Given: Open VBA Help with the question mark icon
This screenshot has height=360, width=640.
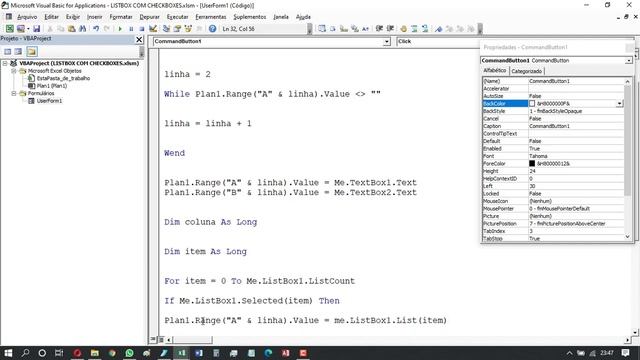Looking at the screenshot, I should [x=212, y=29].
